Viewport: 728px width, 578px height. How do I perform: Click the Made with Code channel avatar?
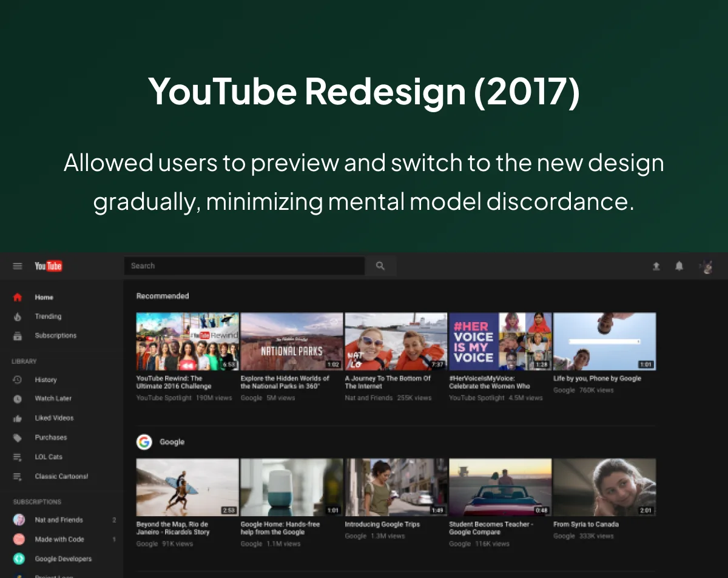pyautogui.click(x=19, y=539)
